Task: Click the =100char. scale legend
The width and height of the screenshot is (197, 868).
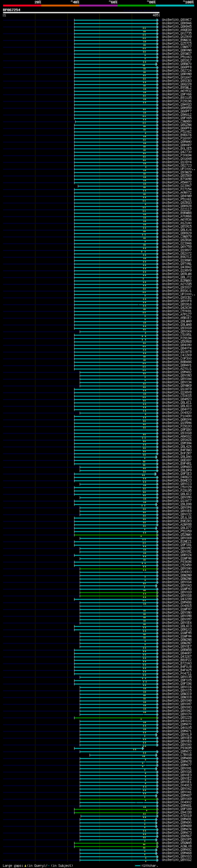Action: (147, 865)
